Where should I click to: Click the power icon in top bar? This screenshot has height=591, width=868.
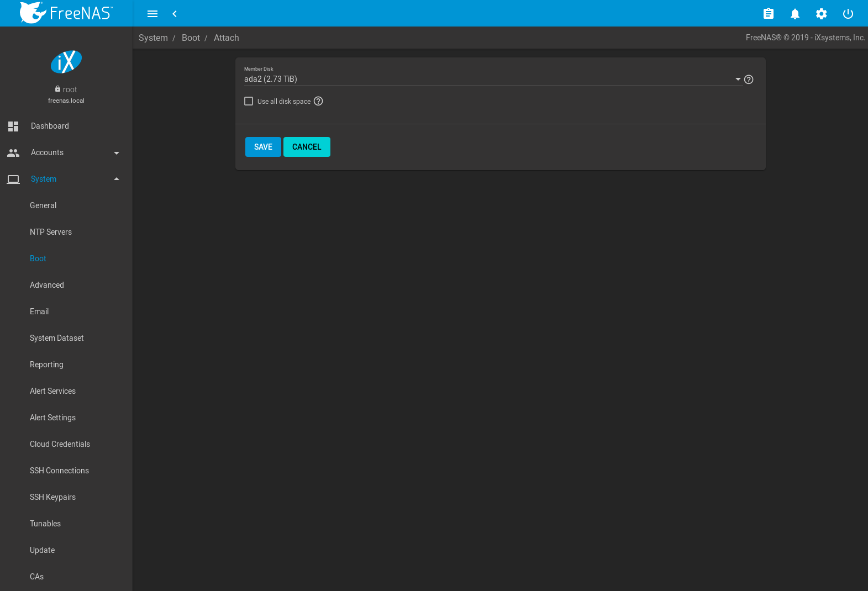click(x=848, y=14)
